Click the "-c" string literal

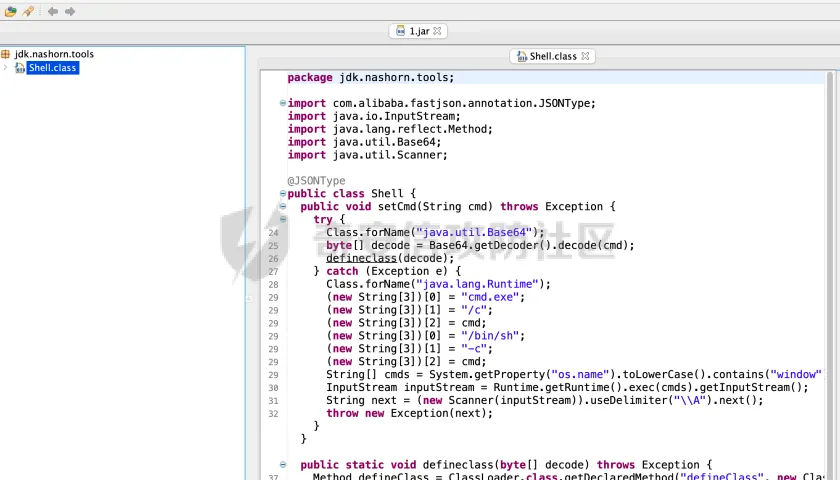(x=474, y=349)
